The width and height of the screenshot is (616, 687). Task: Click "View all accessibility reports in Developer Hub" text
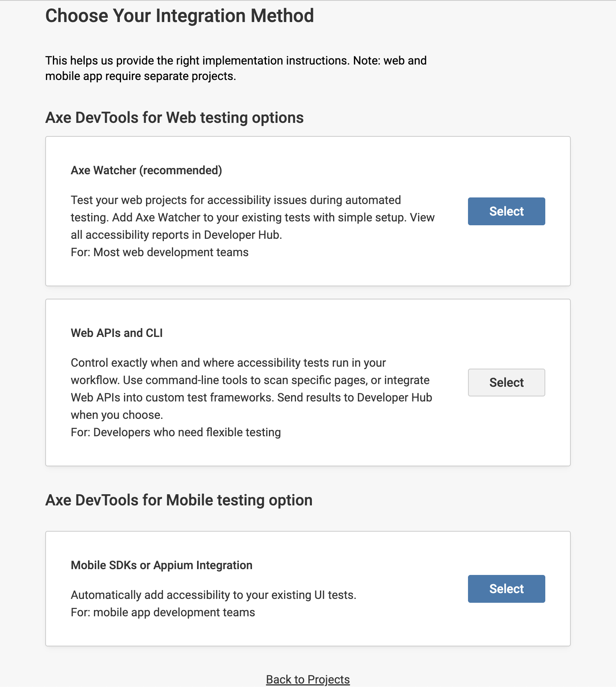pos(176,235)
